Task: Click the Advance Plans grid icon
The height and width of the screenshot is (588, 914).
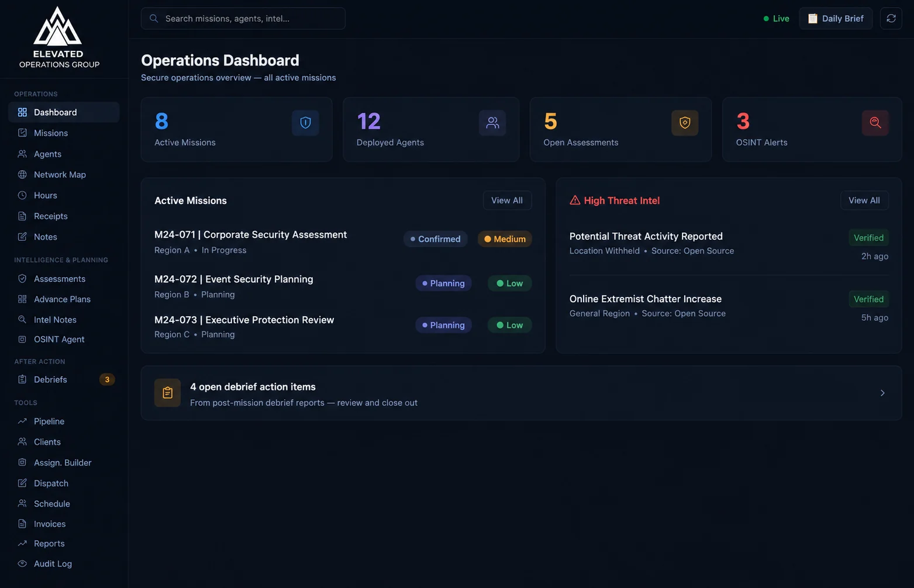Action: pos(22,299)
